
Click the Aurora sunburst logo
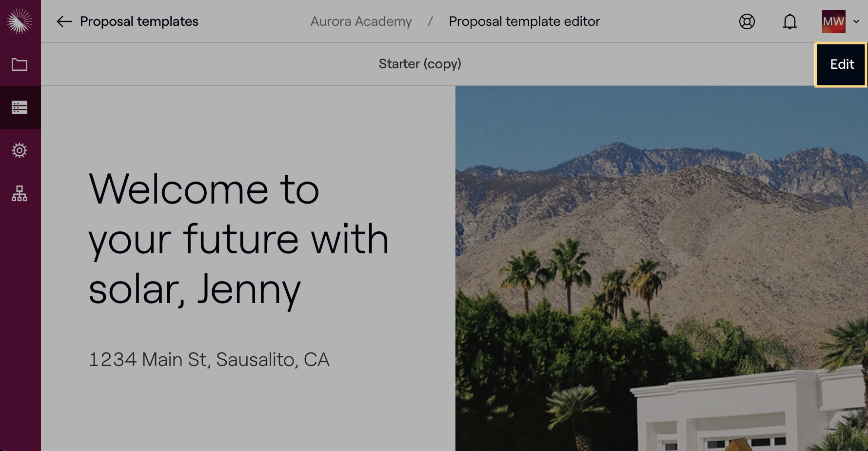pyautogui.click(x=20, y=21)
